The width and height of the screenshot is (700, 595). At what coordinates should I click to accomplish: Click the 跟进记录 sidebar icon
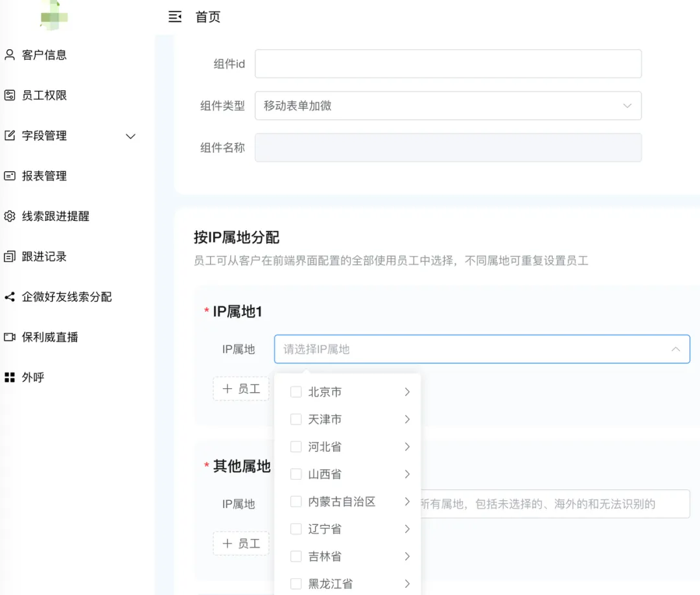tap(10, 257)
